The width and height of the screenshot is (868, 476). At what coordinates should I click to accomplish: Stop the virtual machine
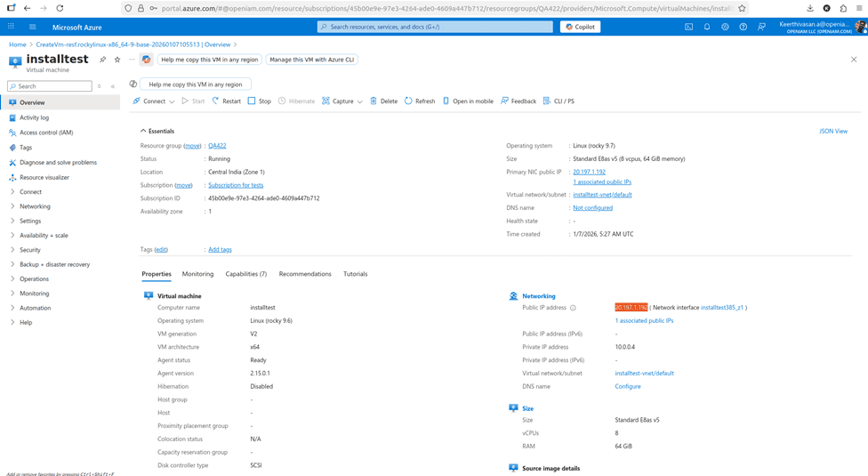click(x=259, y=101)
